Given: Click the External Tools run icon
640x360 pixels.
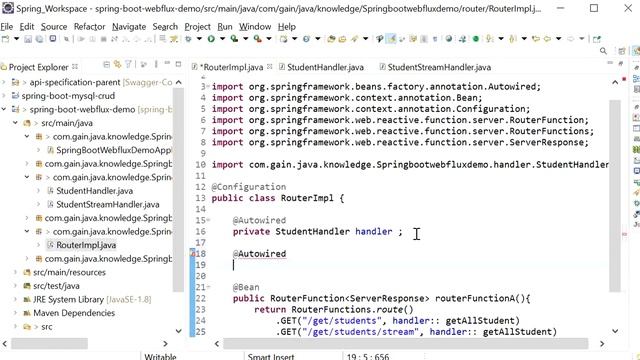Looking at the screenshot, I should tap(257, 39).
